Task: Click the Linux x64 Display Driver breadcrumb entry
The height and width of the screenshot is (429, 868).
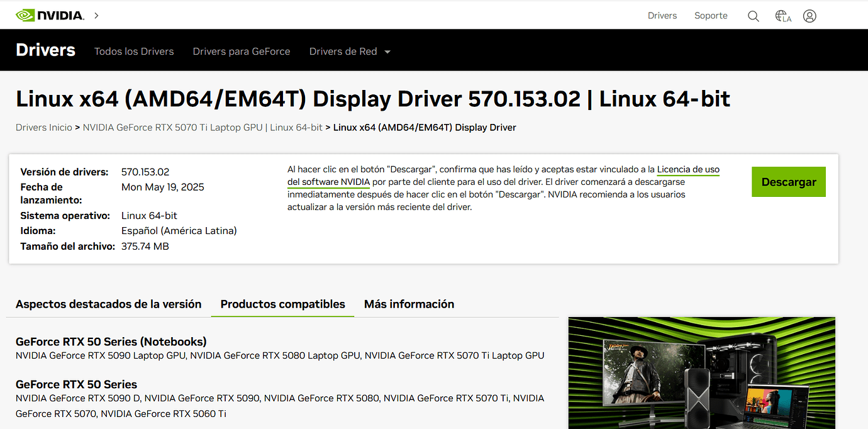Action: (x=423, y=127)
